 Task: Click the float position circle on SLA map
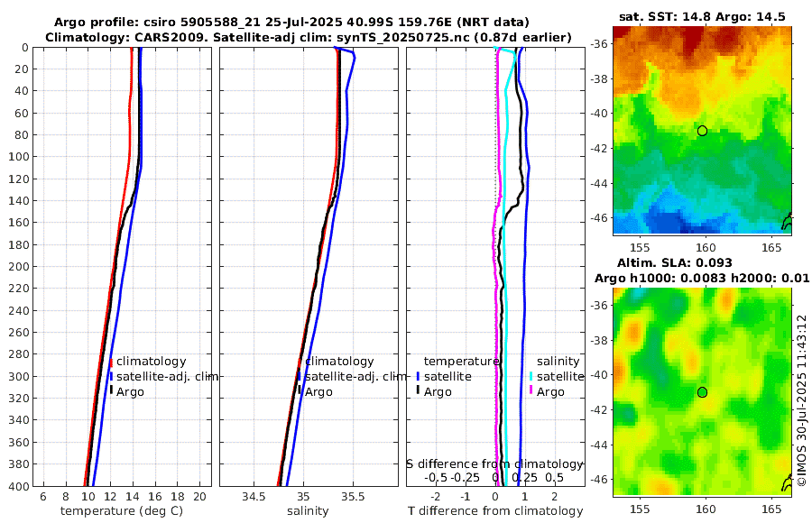[702, 392]
